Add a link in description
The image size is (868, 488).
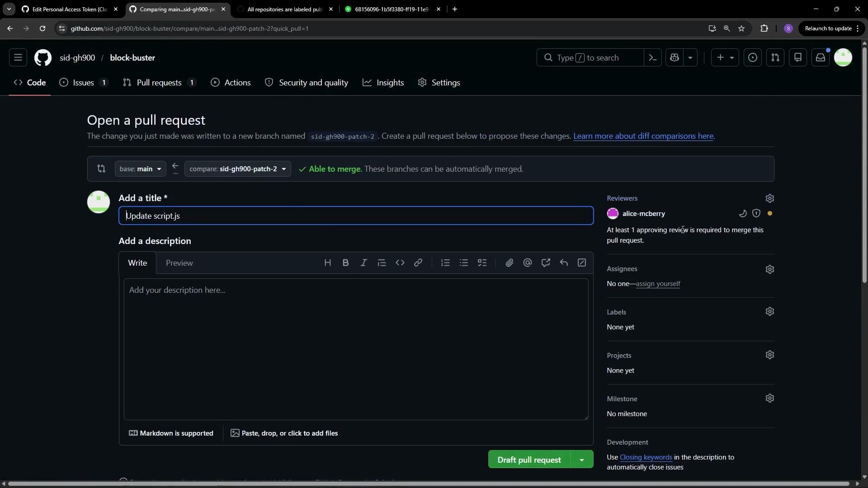[418, 263]
